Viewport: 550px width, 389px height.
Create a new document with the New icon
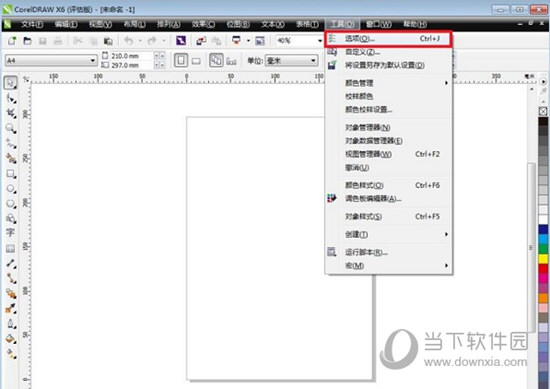[x=12, y=41]
